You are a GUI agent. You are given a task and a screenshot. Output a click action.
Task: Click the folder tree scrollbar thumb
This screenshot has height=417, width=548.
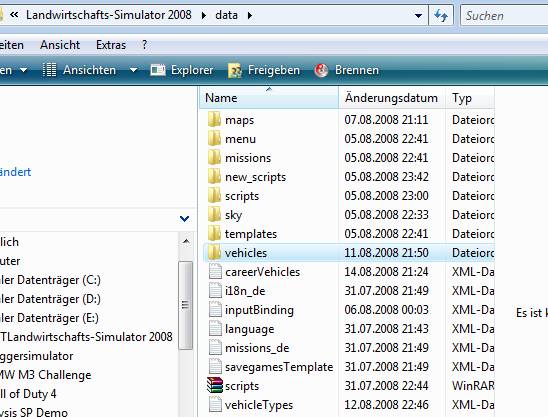(x=186, y=305)
